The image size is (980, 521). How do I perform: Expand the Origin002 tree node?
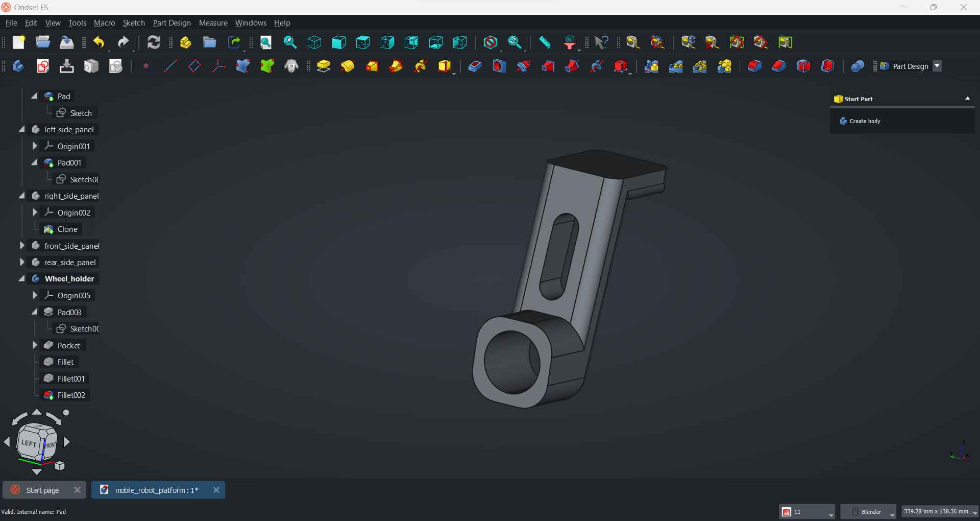click(x=35, y=212)
